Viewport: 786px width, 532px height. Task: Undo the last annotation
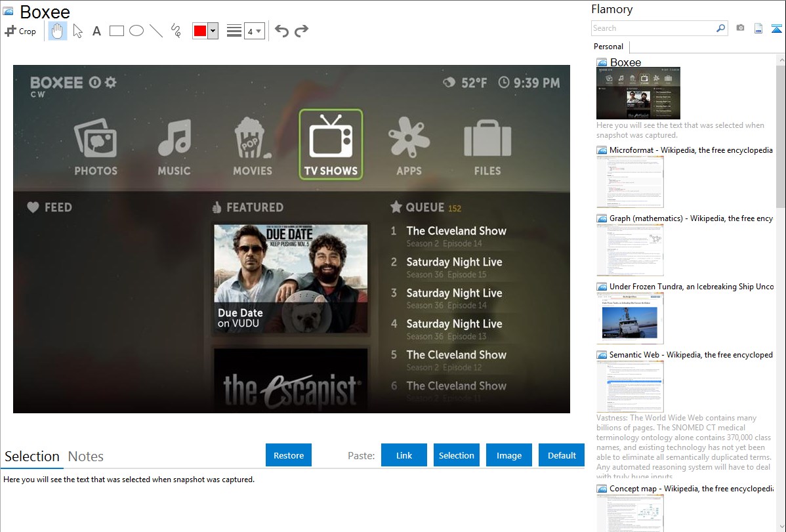[x=281, y=31]
